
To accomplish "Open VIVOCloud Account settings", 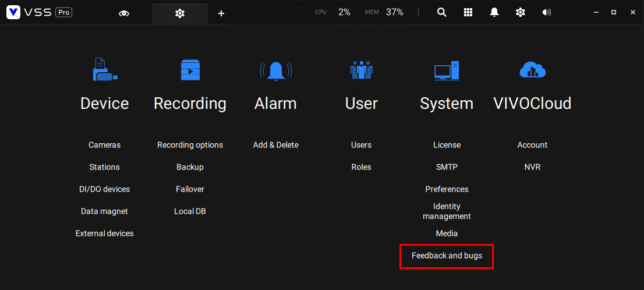I will tap(532, 145).
